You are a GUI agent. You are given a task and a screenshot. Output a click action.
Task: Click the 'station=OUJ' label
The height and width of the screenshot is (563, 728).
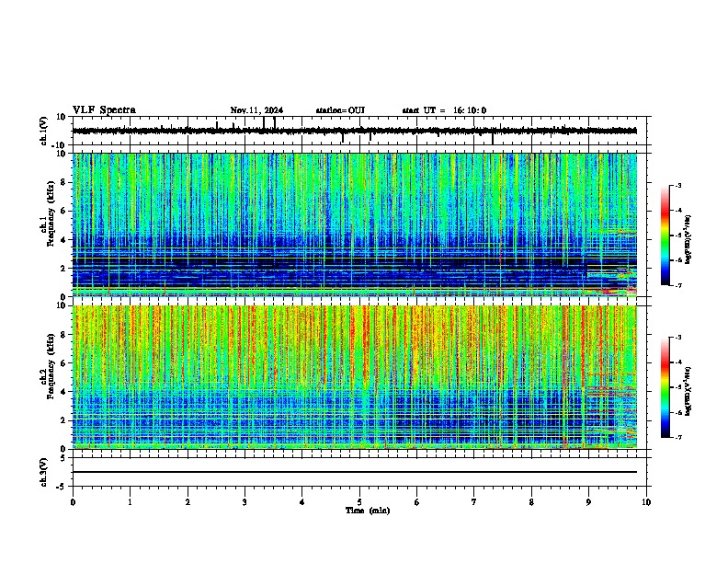(x=340, y=110)
